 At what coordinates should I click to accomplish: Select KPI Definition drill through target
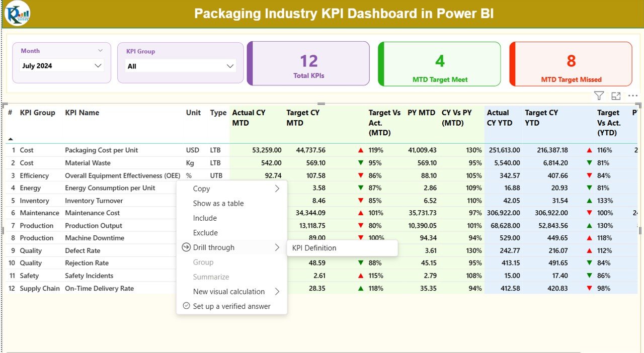(x=314, y=248)
